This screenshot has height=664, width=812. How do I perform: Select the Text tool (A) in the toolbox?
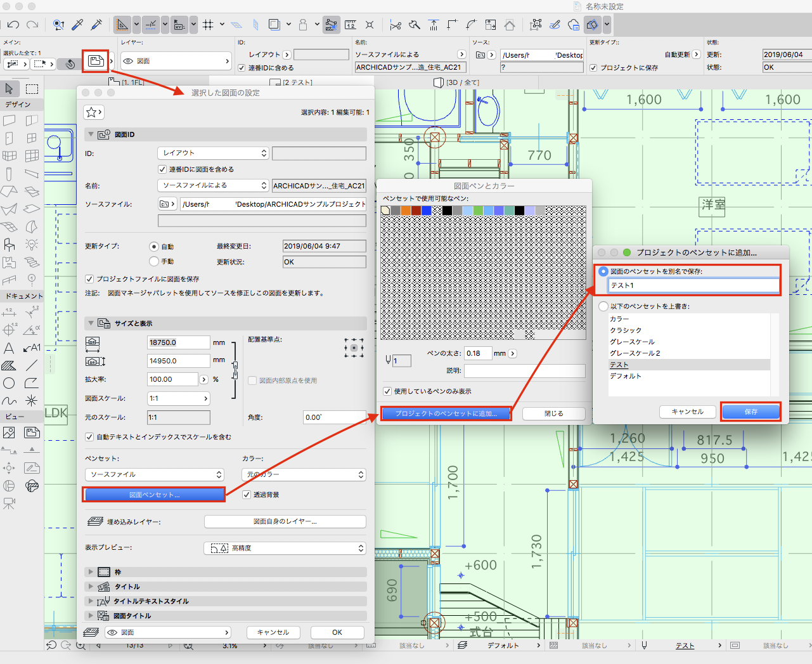(9, 348)
